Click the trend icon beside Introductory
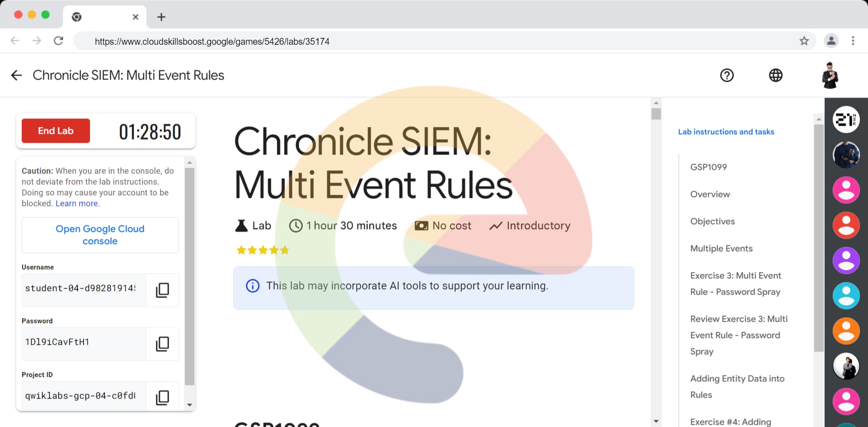Viewport: 868px width, 427px height. click(496, 225)
